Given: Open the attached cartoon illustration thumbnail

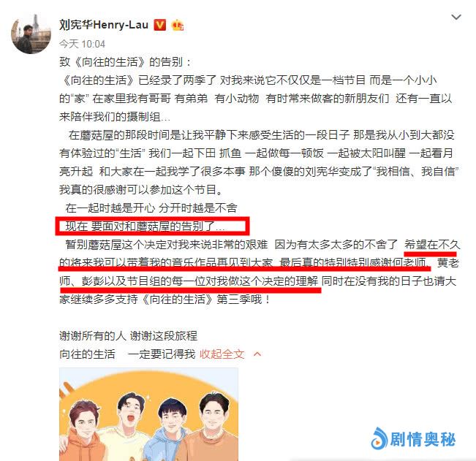Looking at the screenshot, I should (148, 414).
